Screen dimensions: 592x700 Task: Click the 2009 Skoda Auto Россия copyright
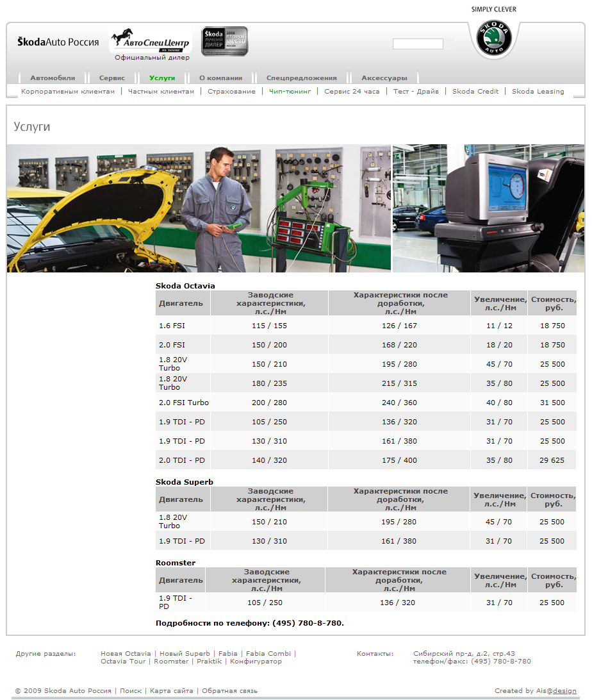pos(63,690)
